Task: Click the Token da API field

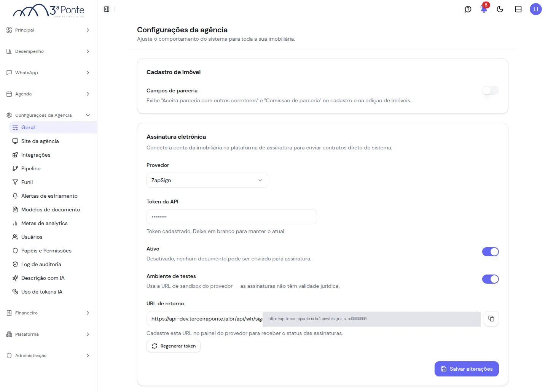Action: pos(232,217)
